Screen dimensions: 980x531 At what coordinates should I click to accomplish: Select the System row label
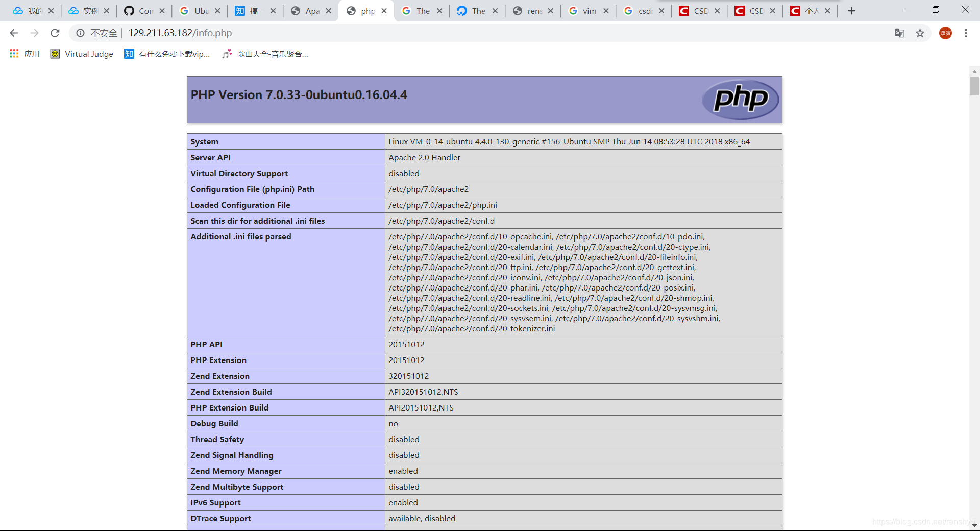coord(204,142)
